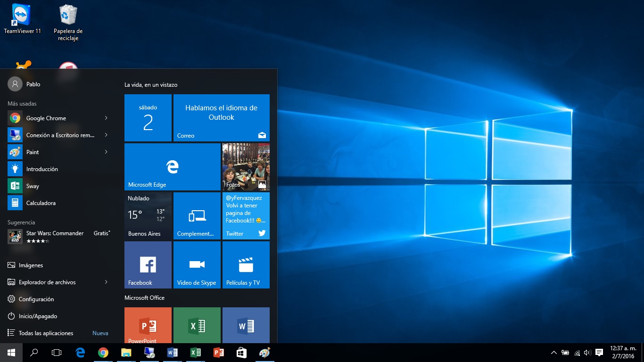Open Task View from the taskbar
The height and width of the screenshot is (362, 644).
[x=57, y=353]
